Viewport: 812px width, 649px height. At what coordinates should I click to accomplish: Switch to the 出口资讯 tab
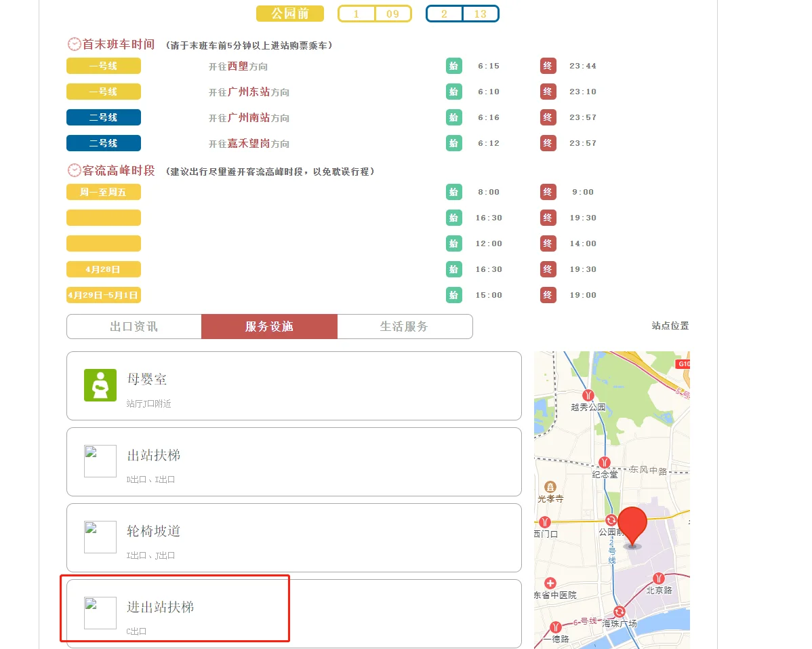[x=134, y=326]
